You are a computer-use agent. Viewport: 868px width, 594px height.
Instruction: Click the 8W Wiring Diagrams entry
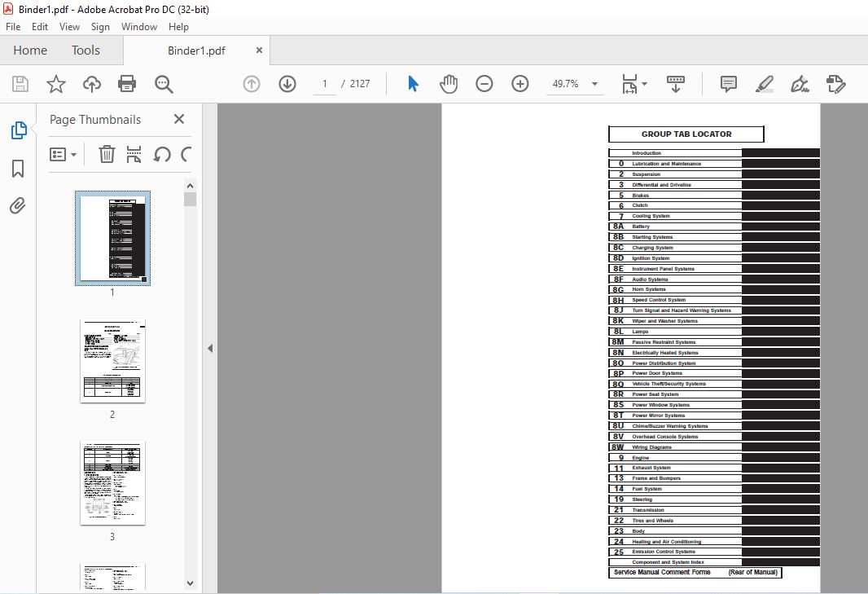[675, 447]
